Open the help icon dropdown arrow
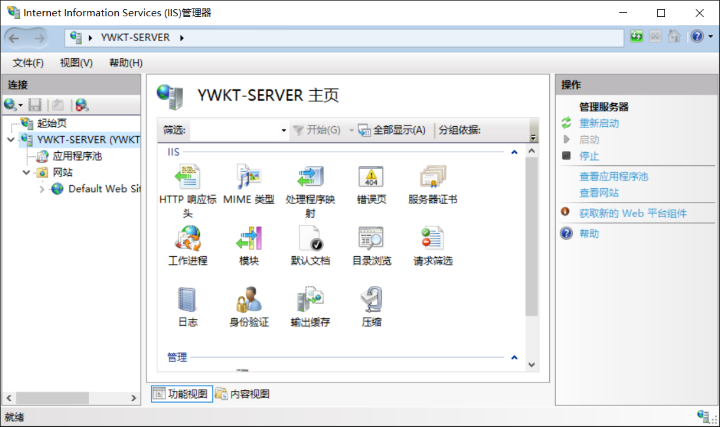This screenshot has width=720, height=427. (x=711, y=36)
